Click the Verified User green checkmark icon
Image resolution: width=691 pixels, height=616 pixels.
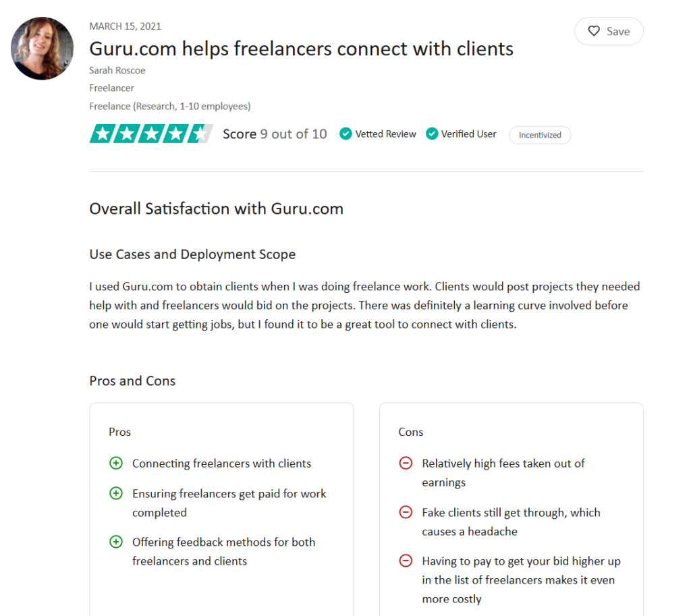coord(432,134)
